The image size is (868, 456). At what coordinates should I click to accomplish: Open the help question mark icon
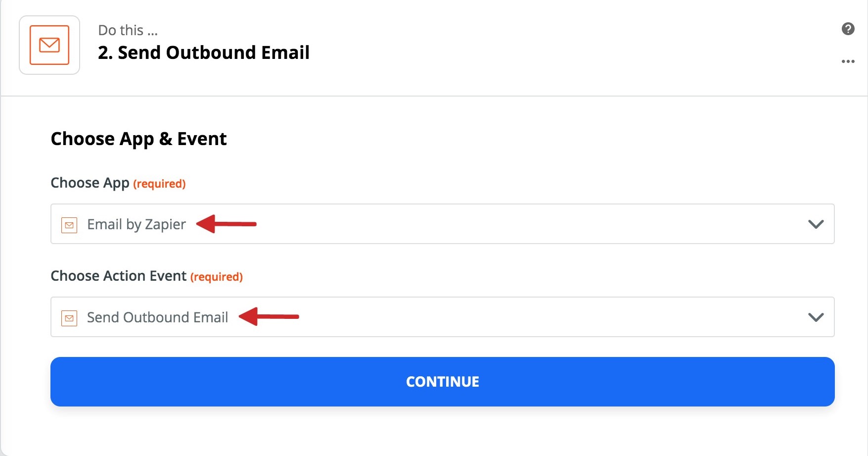pos(848,29)
